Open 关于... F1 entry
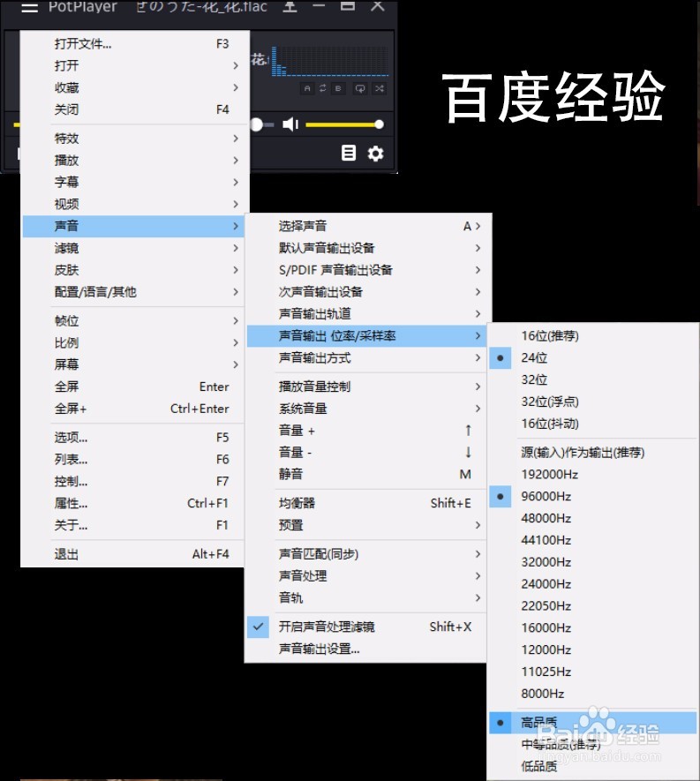The height and width of the screenshot is (781, 700). pyautogui.click(x=133, y=525)
